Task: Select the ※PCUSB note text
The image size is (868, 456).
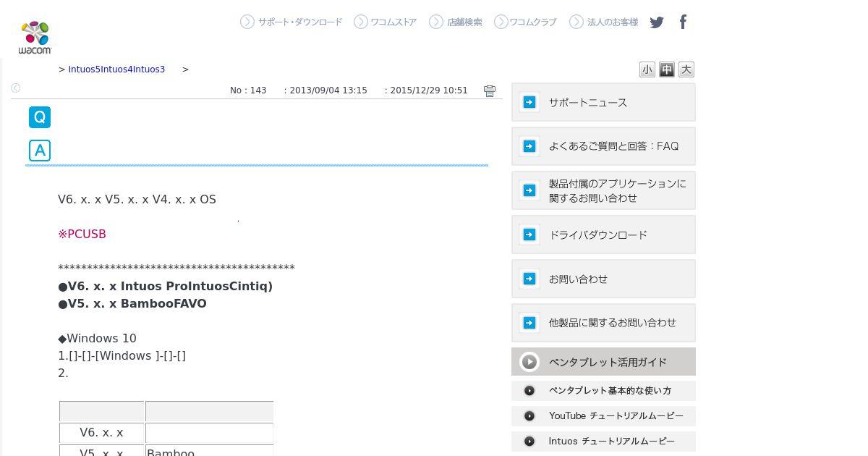Action: [x=82, y=235]
